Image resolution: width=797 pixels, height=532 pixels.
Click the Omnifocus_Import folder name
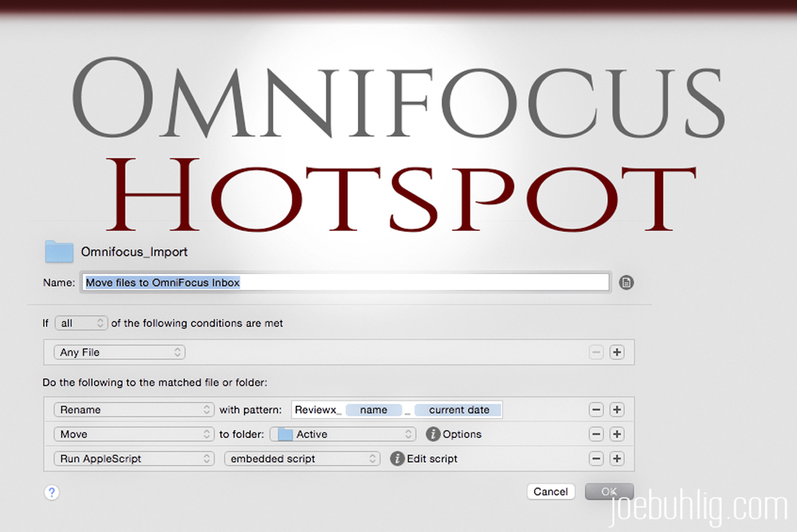(x=134, y=252)
